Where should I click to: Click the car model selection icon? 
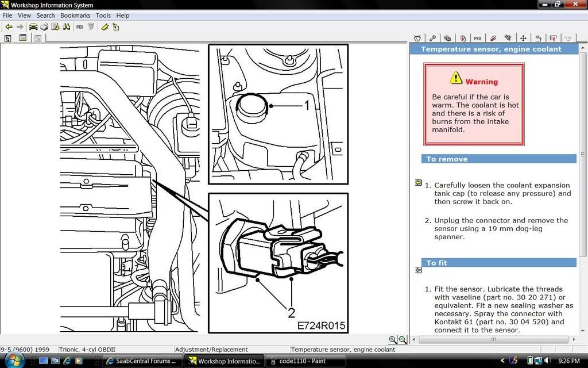pos(33,26)
